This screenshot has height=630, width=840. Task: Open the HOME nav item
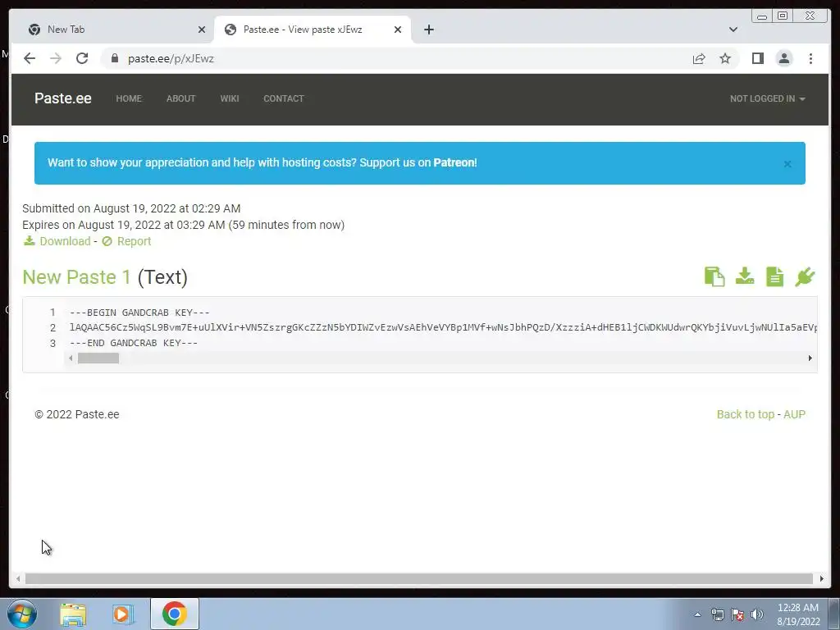pos(129,98)
